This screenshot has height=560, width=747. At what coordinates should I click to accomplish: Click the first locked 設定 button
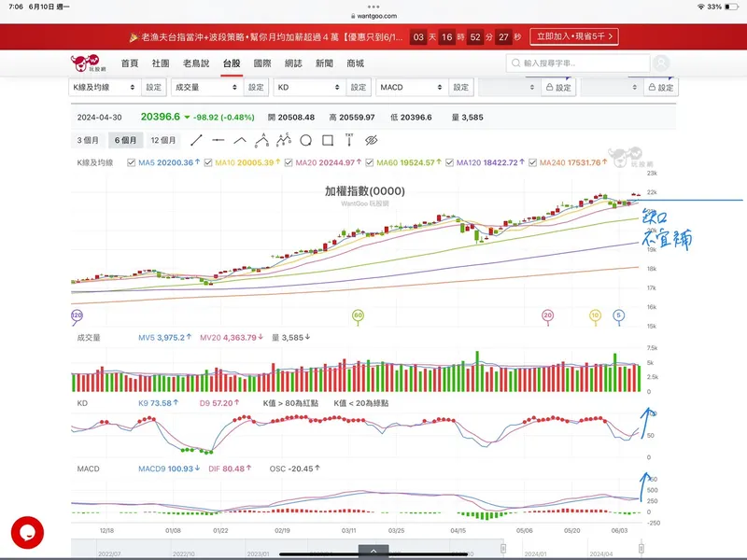[x=558, y=87]
